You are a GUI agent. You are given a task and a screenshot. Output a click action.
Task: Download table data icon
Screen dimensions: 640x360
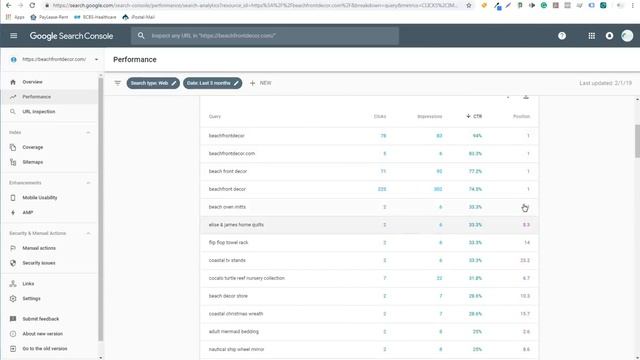526,97
